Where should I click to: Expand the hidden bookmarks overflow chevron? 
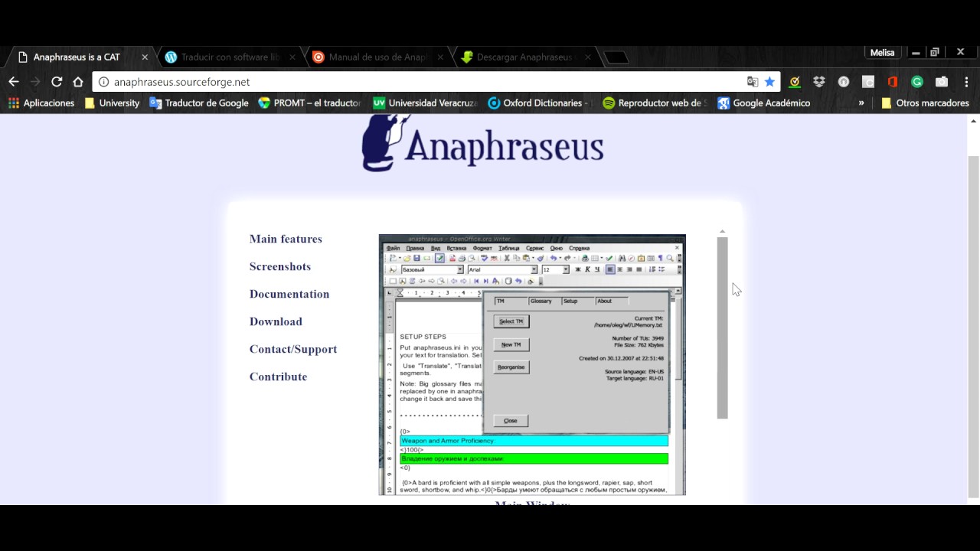861,103
